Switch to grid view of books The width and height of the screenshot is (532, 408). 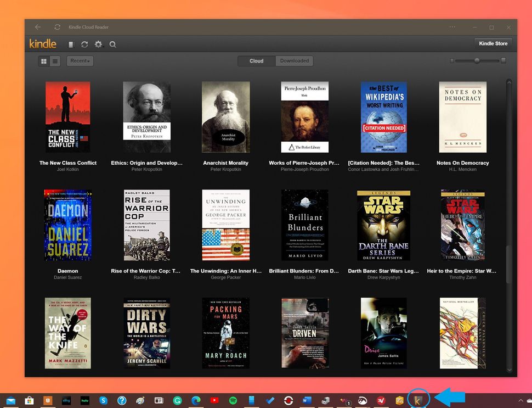click(x=43, y=61)
